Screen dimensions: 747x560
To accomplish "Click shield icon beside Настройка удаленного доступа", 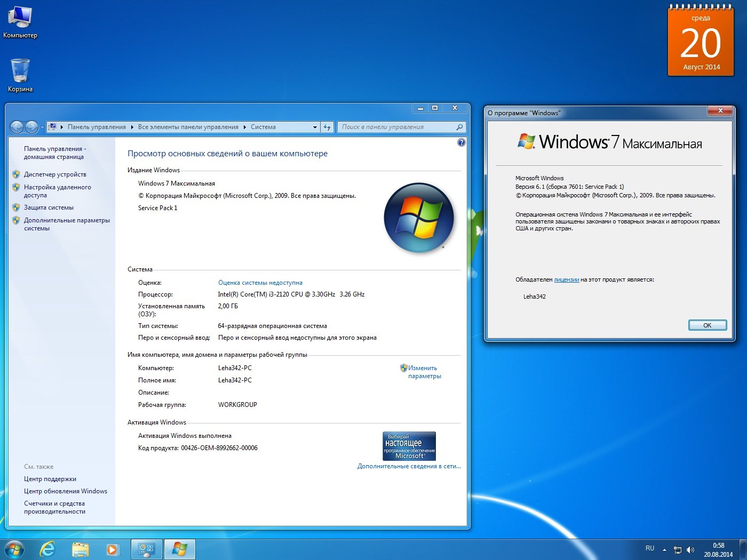I will point(16,187).
